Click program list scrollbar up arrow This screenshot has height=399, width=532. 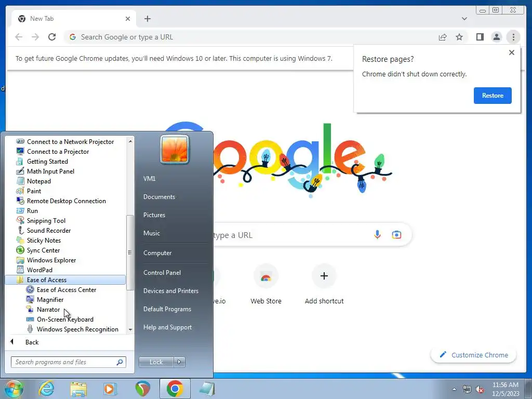pyautogui.click(x=130, y=141)
